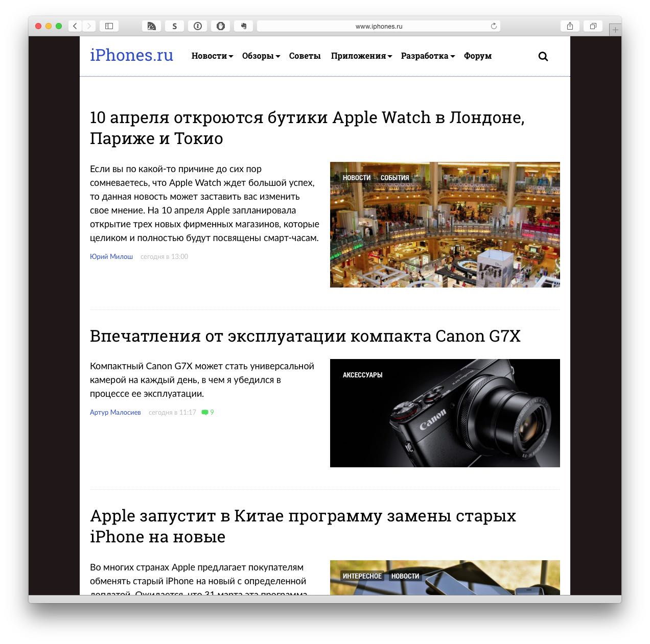The height and width of the screenshot is (644, 650).
Task: Click the НОВОСТИ tag on the mall photo
Action: [x=357, y=178]
